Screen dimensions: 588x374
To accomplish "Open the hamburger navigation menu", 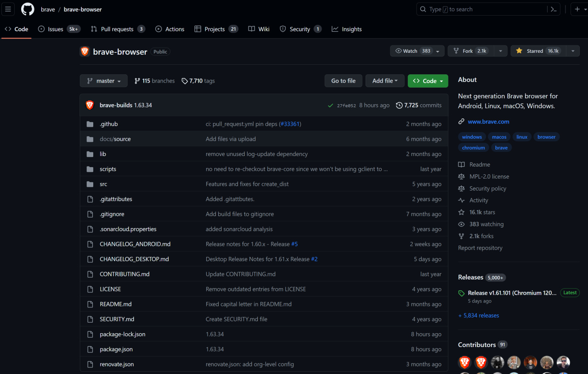I will click(8, 9).
